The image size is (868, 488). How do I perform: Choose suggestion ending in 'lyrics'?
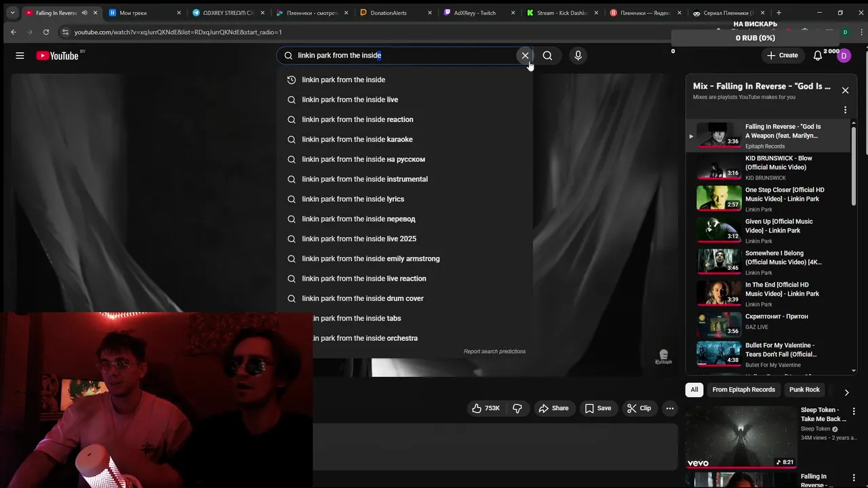coord(404,199)
